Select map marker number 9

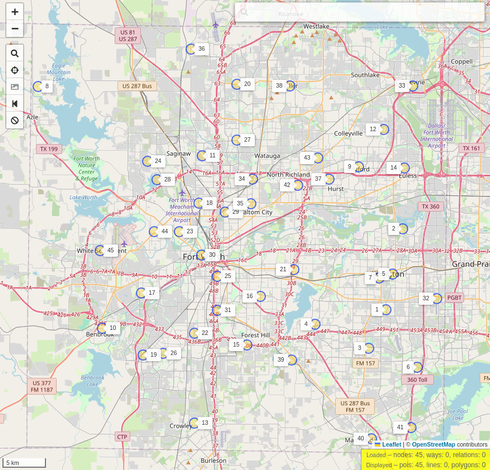coord(358,166)
